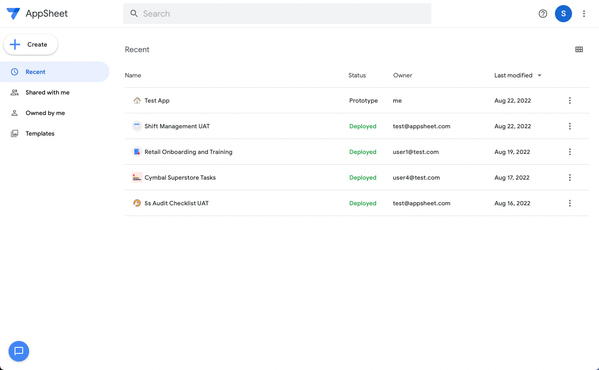The width and height of the screenshot is (599, 370).
Task: Open the account avatar labeled S
Action: [563, 14]
